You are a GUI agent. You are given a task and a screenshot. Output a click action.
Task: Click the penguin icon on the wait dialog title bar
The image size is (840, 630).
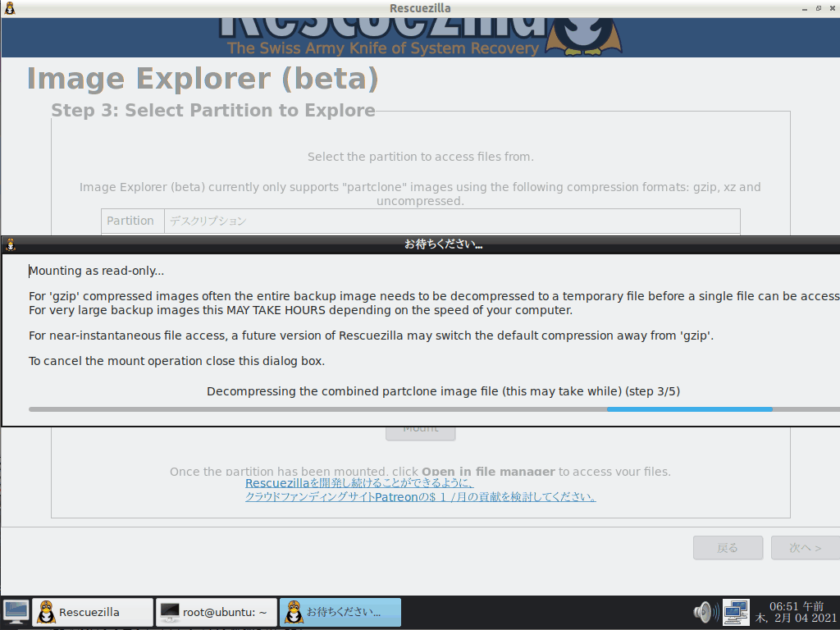(x=10, y=244)
